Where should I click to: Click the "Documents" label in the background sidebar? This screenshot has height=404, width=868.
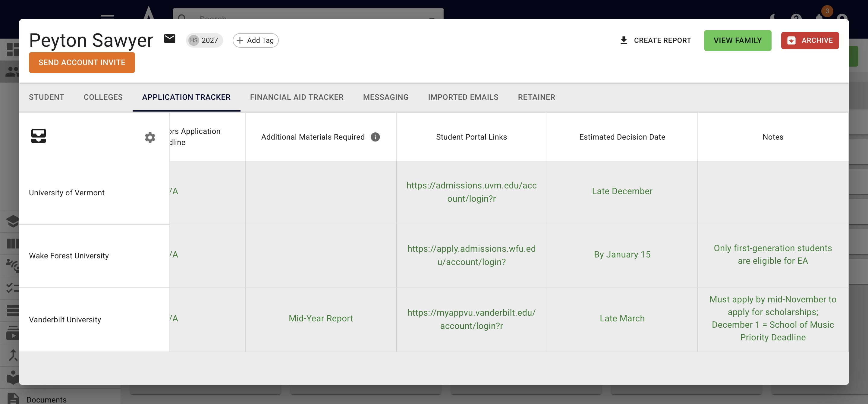(46, 399)
